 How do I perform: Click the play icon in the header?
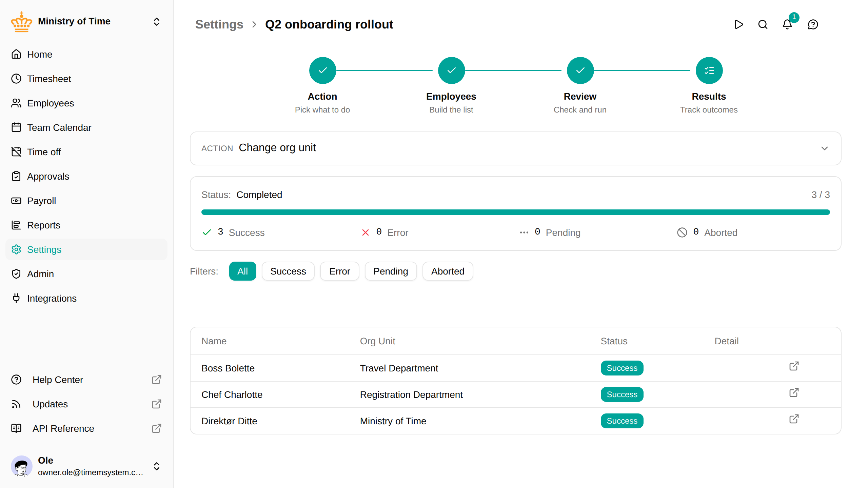[738, 24]
